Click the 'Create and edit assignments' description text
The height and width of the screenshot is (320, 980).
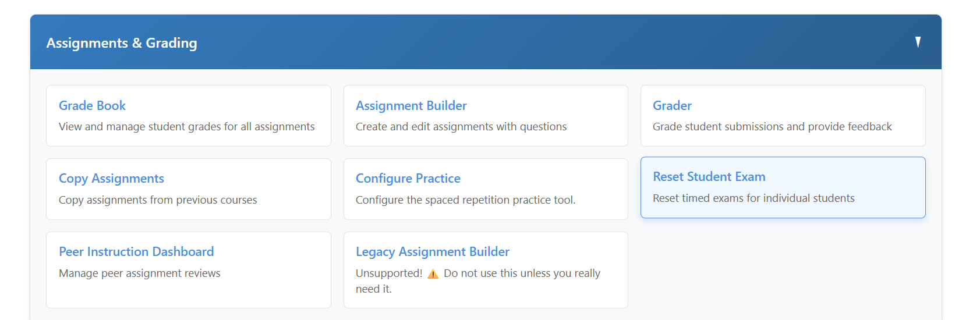click(461, 127)
